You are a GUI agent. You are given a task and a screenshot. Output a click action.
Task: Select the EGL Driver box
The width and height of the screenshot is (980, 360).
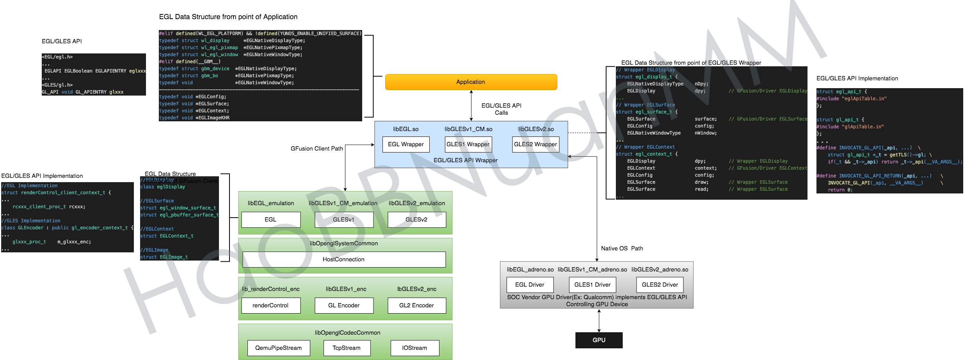coord(530,285)
